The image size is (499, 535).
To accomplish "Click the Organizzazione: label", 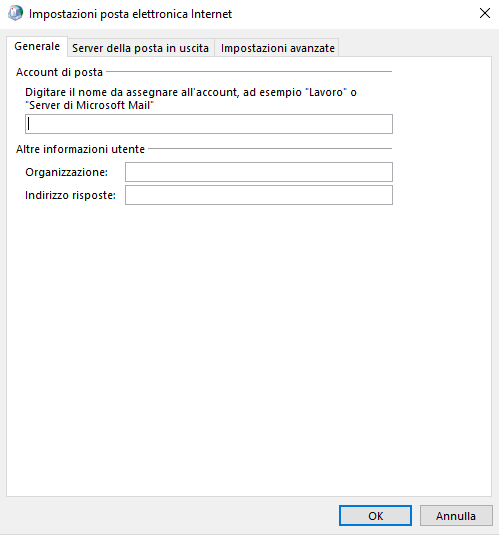I will coord(67,172).
